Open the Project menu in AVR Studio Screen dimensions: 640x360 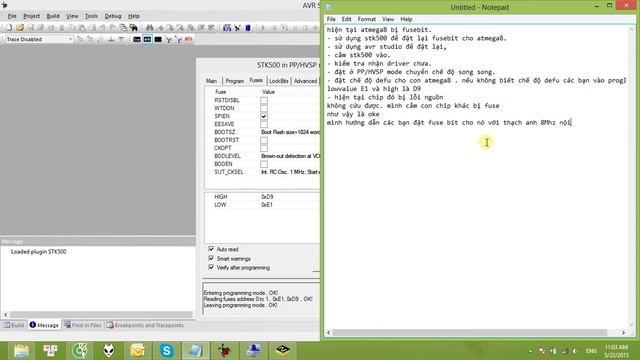(x=31, y=16)
